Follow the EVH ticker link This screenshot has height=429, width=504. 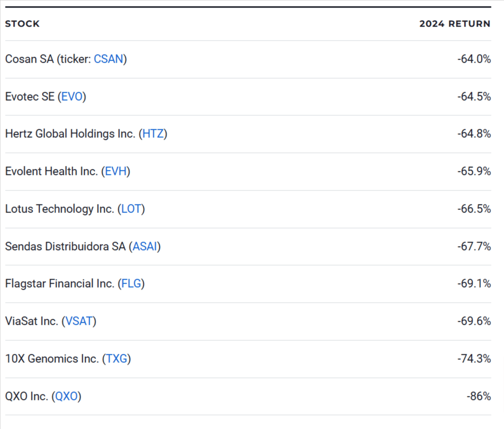point(115,171)
